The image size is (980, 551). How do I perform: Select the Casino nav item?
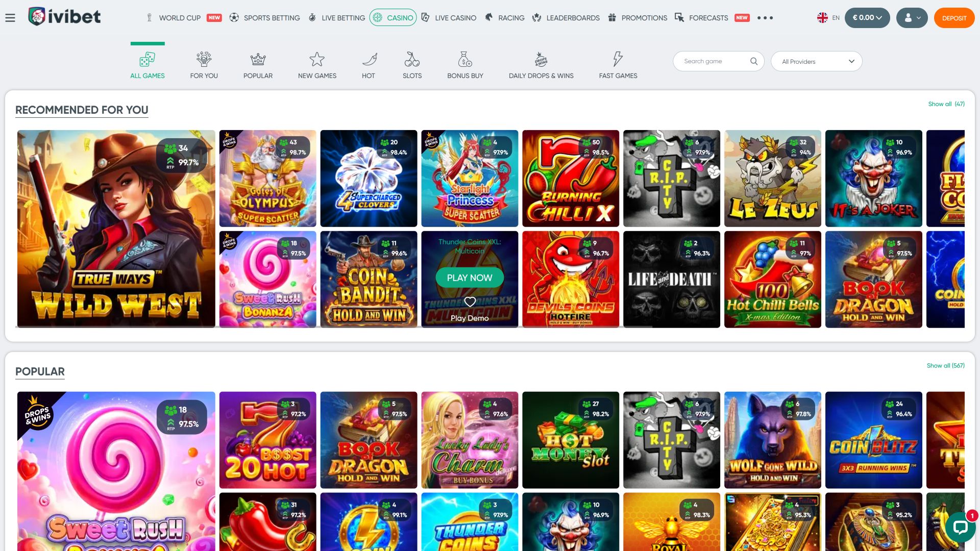tap(393, 18)
